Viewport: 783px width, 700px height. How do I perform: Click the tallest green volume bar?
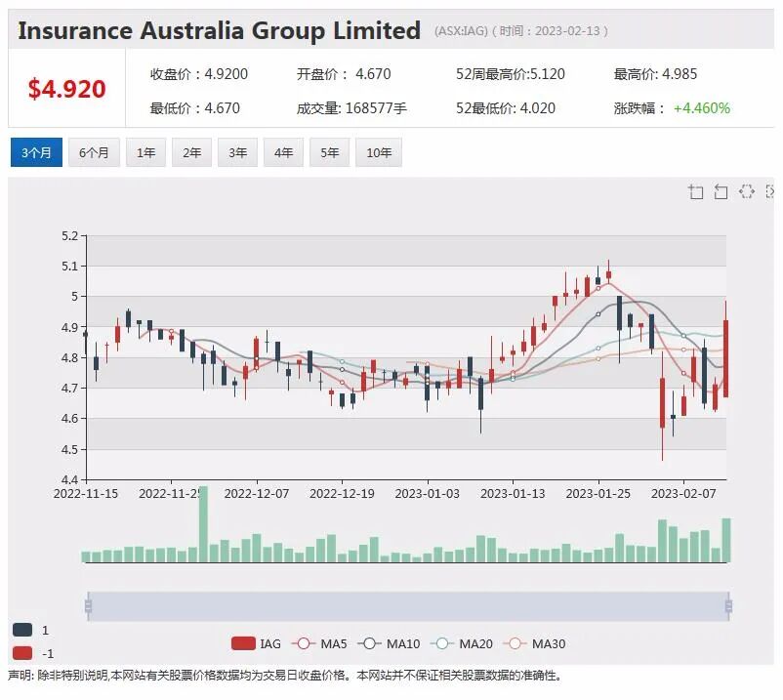pos(203,523)
